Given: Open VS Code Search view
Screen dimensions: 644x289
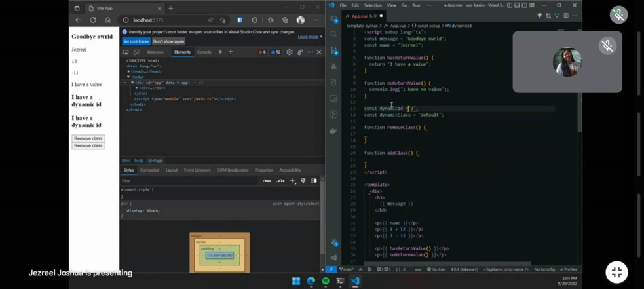Looking at the screenshot, I should click(x=334, y=34).
